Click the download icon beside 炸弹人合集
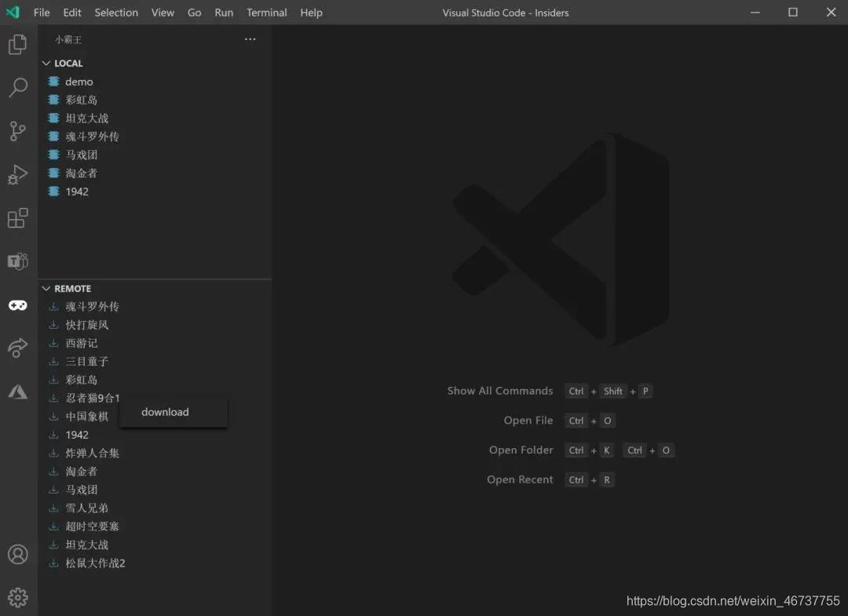Screen dimensions: 848x616 [x=53, y=454]
